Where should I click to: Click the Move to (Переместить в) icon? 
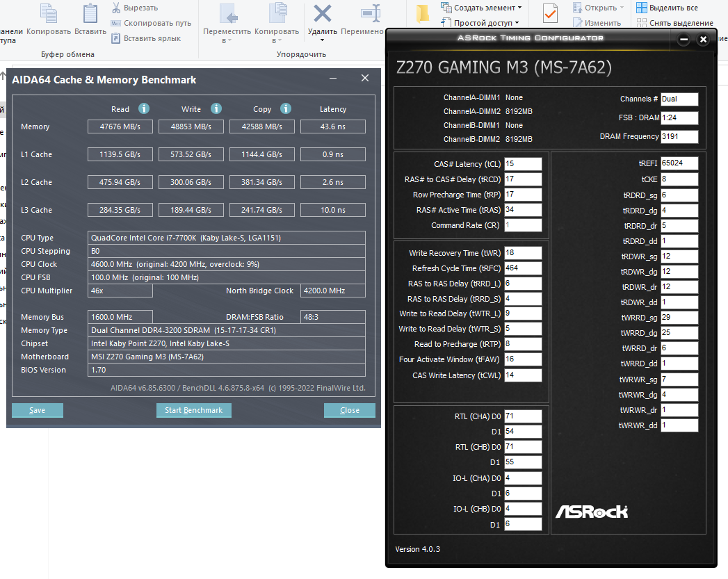tap(228, 13)
